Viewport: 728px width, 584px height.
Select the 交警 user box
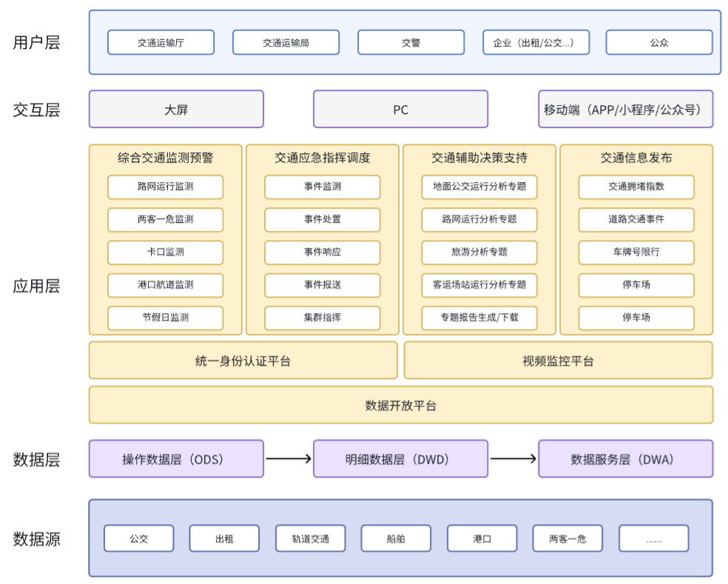(411, 43)
